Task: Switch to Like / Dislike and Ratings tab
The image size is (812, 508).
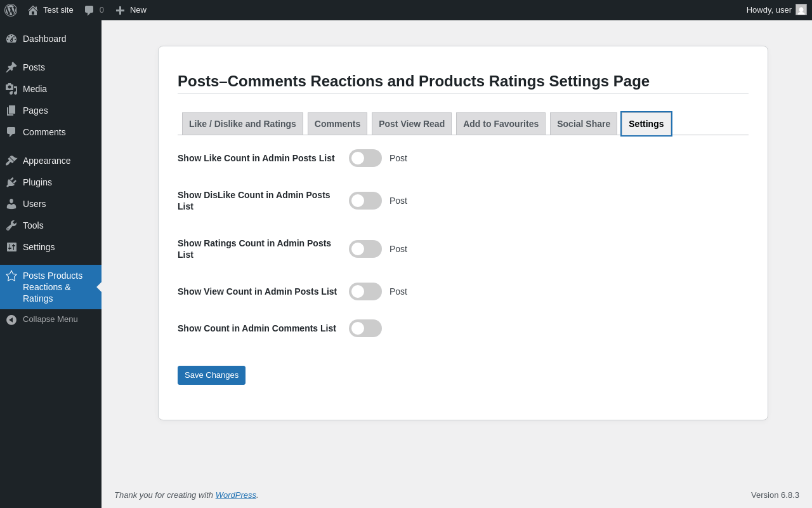Action: 242,124
